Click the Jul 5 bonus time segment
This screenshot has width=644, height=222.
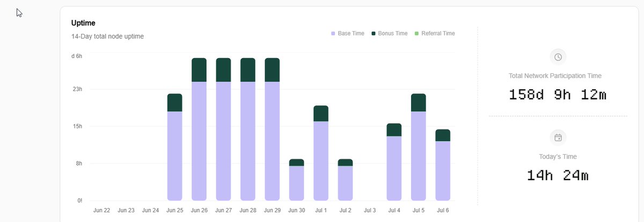point(419,103)
